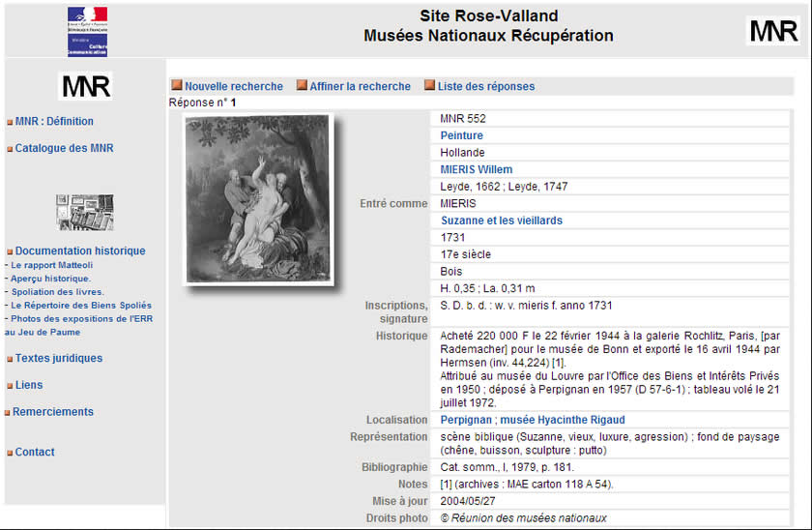Image resolution: width=812 pixels, height=530 pixels.
Task: Open Le Répertoire des Biens Spoliés
Action: coord(81,306)
